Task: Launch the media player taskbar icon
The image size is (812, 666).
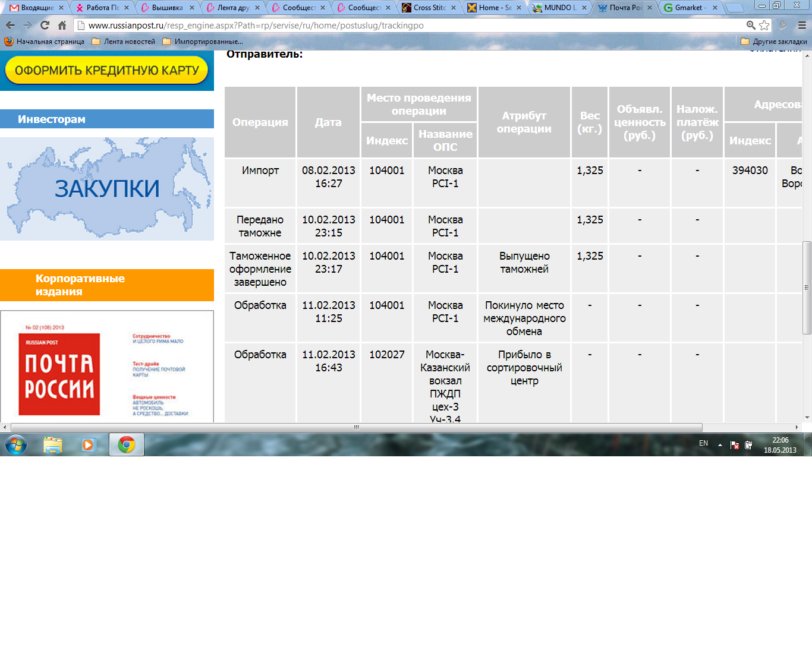Action: (x=89, y=444)
